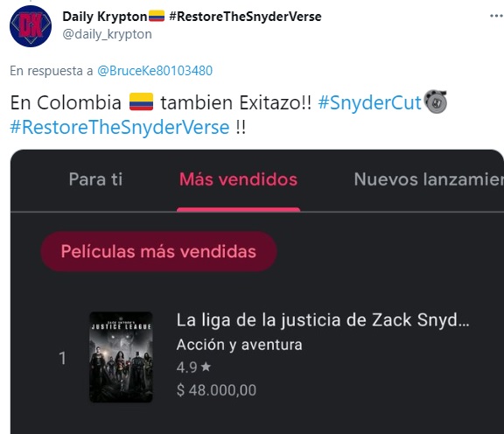
Task: Open the tweet's more options ellipsis
Action: tap(497, 16)
